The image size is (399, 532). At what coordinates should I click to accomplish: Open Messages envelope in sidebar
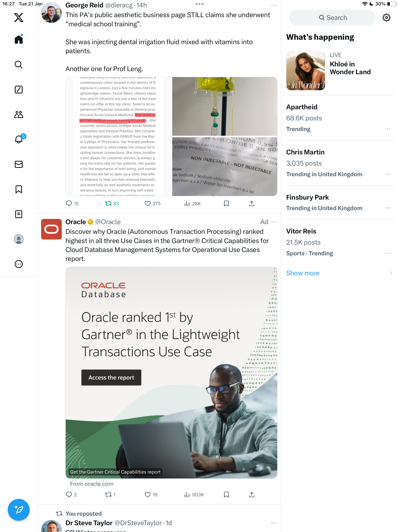[x=19, y=164]
